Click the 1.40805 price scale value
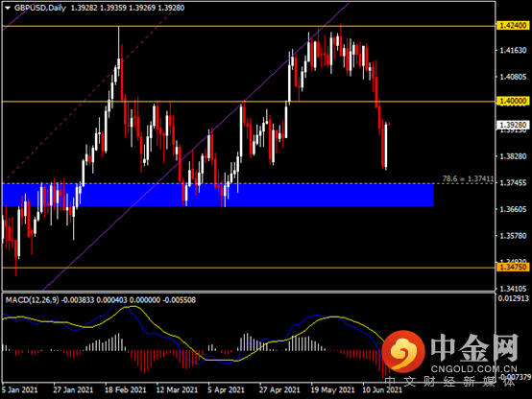This screenshot has height=399, width=532. point(513,77)
